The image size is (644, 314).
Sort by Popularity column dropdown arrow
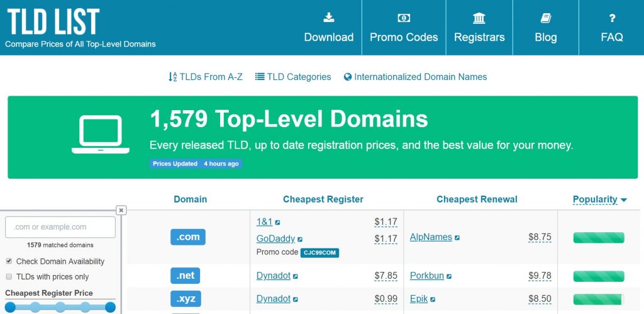[x=624, y=200]
